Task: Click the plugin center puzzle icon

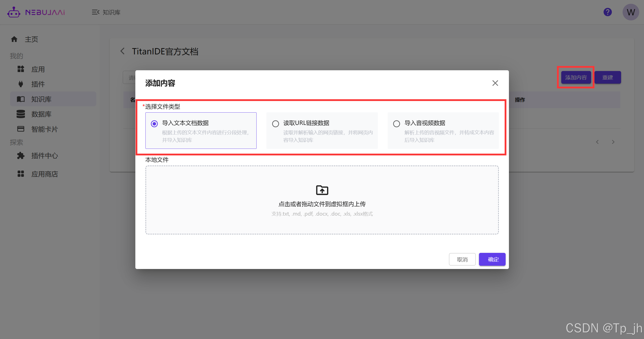Action: [x=21, y=156]
